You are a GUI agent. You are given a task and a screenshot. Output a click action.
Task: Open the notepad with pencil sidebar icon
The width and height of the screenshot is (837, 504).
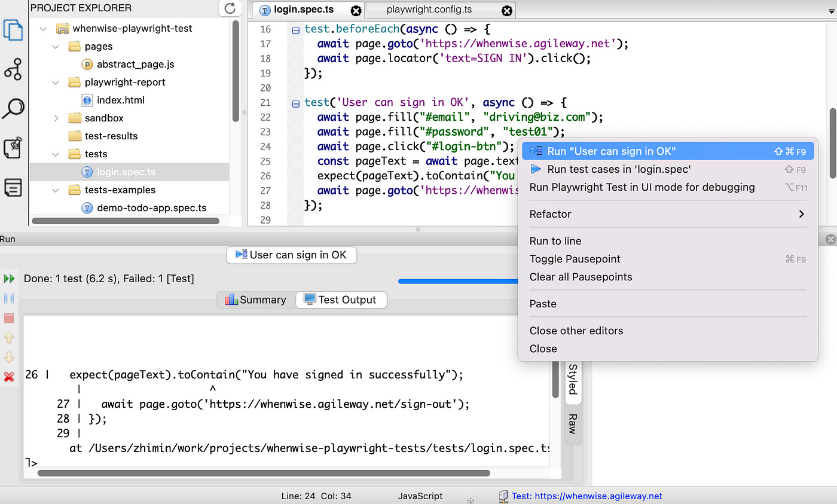click(13, 148)
